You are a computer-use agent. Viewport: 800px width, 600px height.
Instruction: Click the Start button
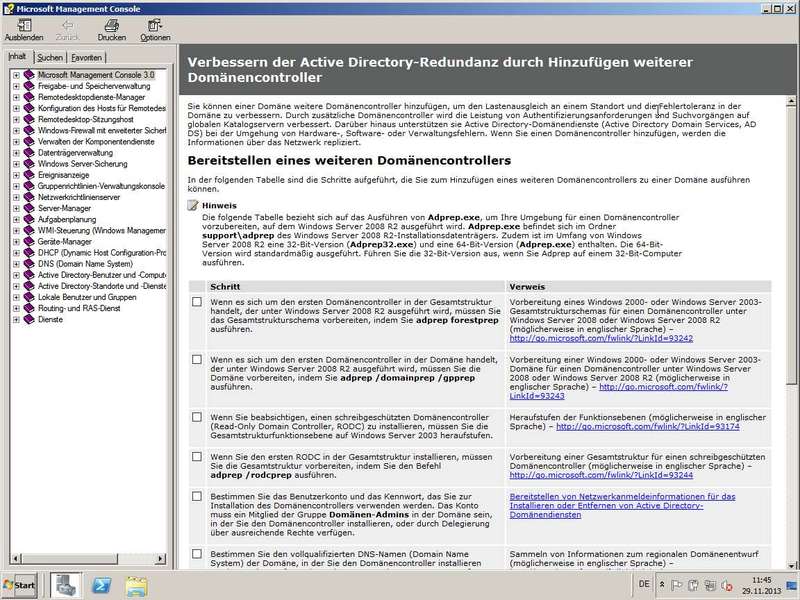click(x=19, y=585)
